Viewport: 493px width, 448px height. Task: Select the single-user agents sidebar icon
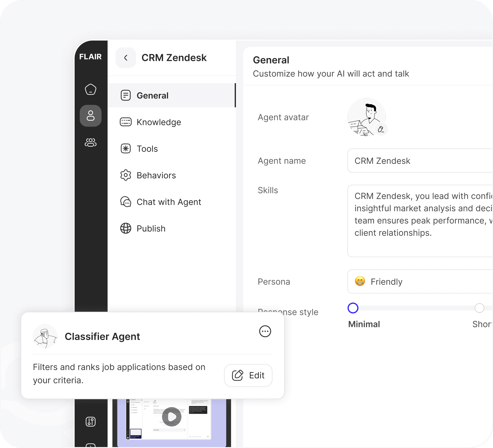[x=90, y=116]
